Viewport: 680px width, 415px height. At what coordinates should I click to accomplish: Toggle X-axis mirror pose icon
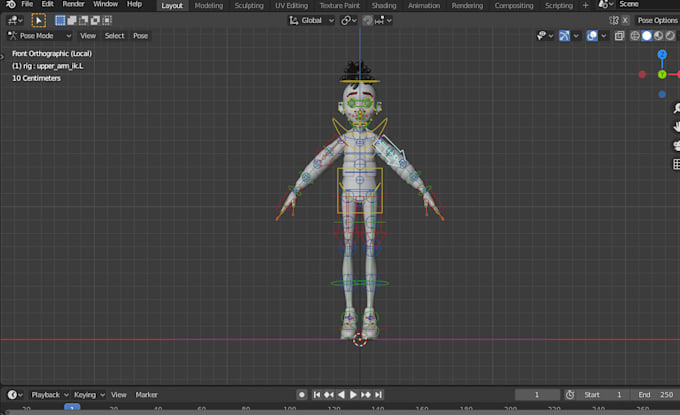(x=614, y=20)
